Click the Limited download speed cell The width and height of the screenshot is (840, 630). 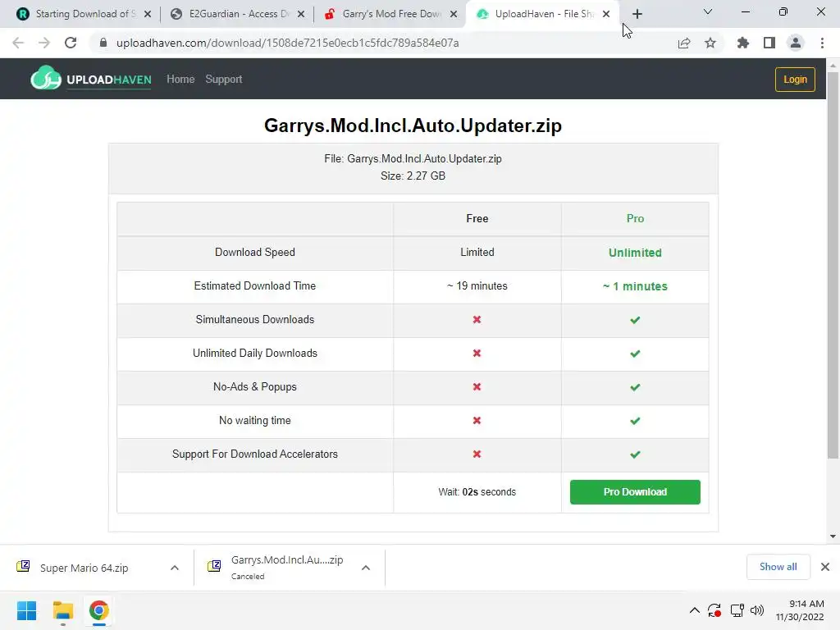pos(477,253)
